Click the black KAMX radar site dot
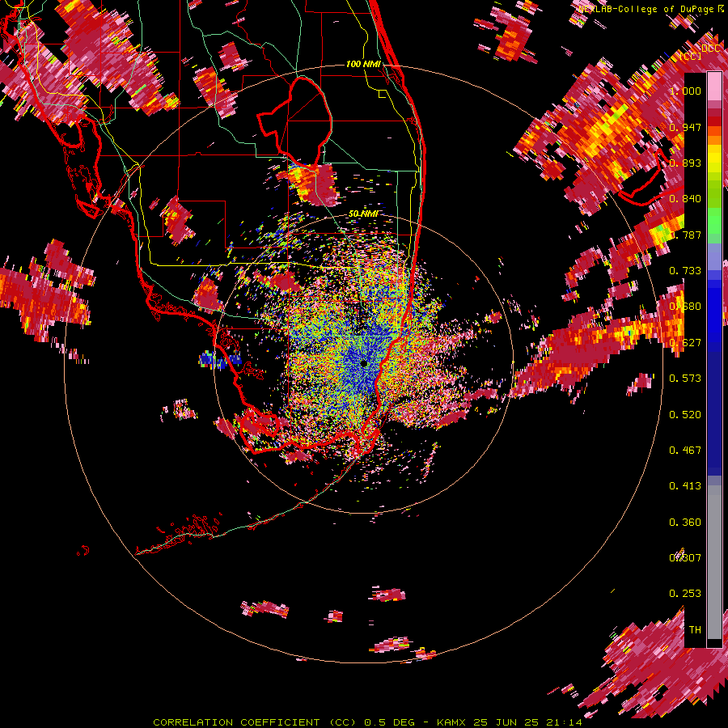 click(364, 363)
